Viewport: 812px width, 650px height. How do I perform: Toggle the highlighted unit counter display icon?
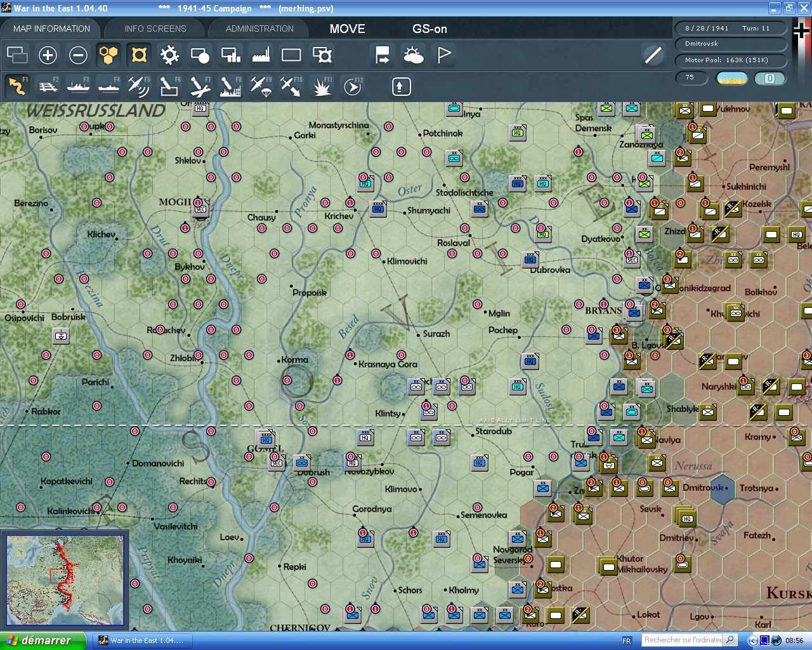tap(139, 55)
